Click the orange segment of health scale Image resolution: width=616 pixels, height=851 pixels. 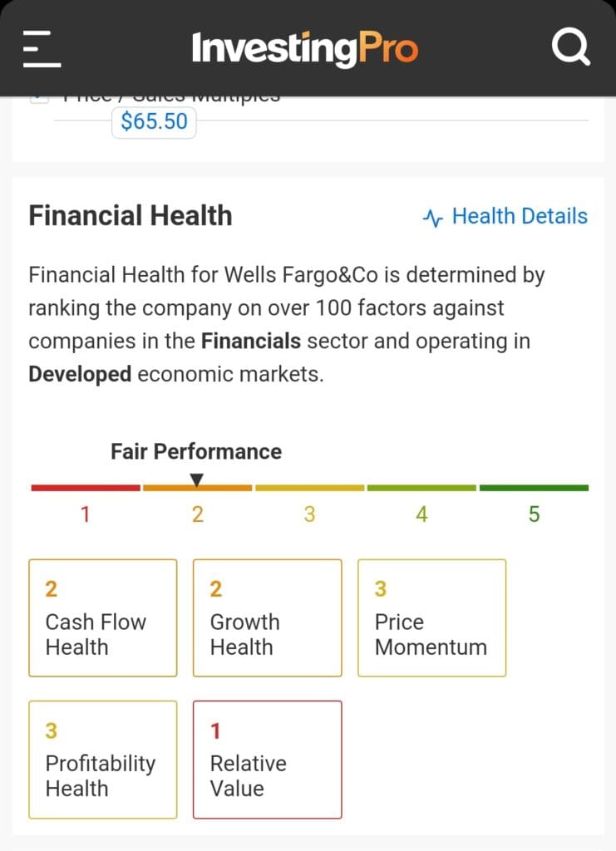coord(197,488)
